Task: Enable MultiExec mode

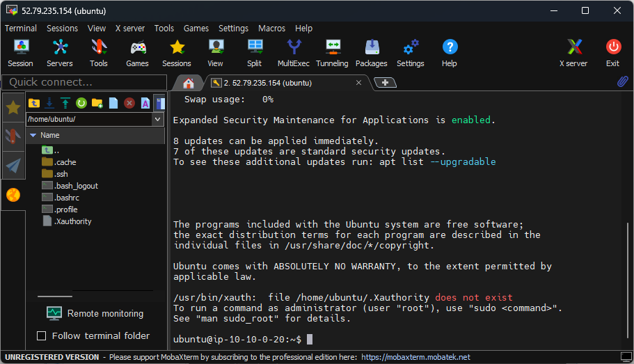Action: (x=294, y=53)
